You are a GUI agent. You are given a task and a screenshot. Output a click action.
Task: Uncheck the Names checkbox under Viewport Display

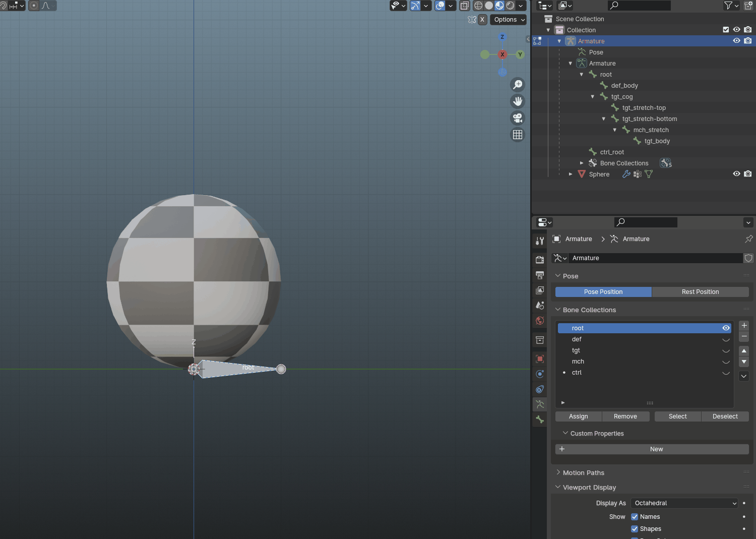pyautogui.click(x=634, y=516)
